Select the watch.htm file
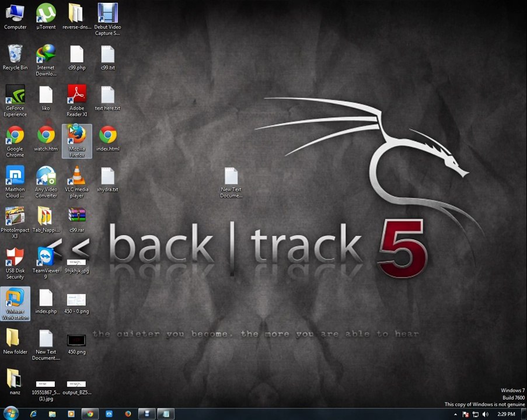 coord(46,138)
